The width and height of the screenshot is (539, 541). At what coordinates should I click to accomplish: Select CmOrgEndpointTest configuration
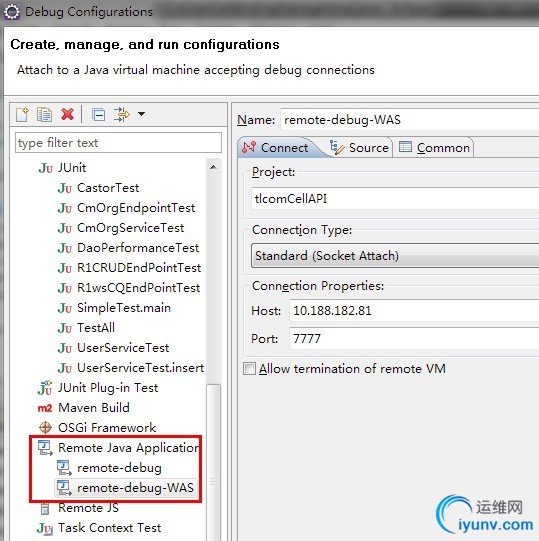click(x=136, y=208)
